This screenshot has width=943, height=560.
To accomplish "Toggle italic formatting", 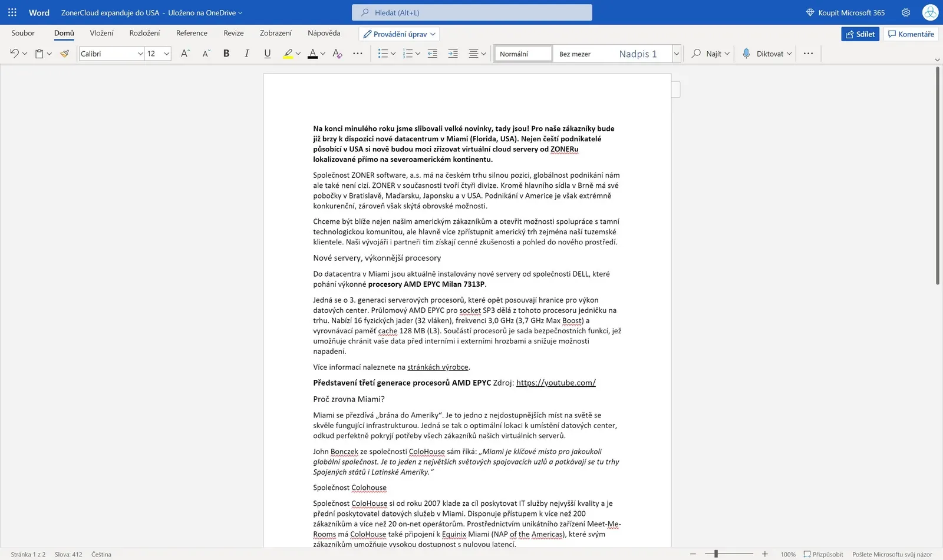I will pyautogui.click(x=246, y=54).
